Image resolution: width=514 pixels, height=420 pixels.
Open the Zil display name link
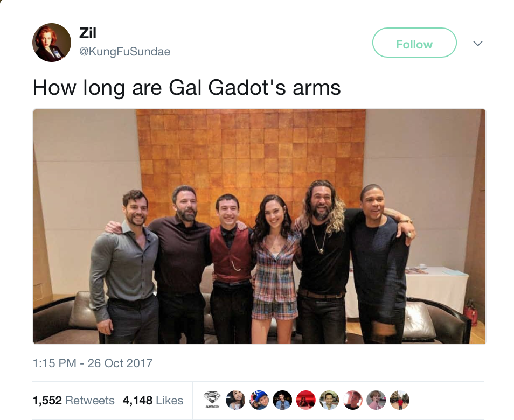click(88, 33)
